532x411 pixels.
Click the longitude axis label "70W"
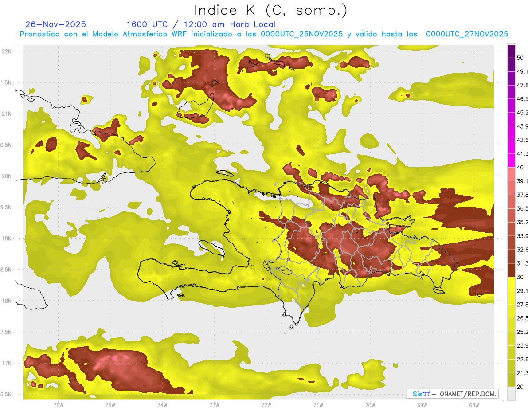point(370,405)
